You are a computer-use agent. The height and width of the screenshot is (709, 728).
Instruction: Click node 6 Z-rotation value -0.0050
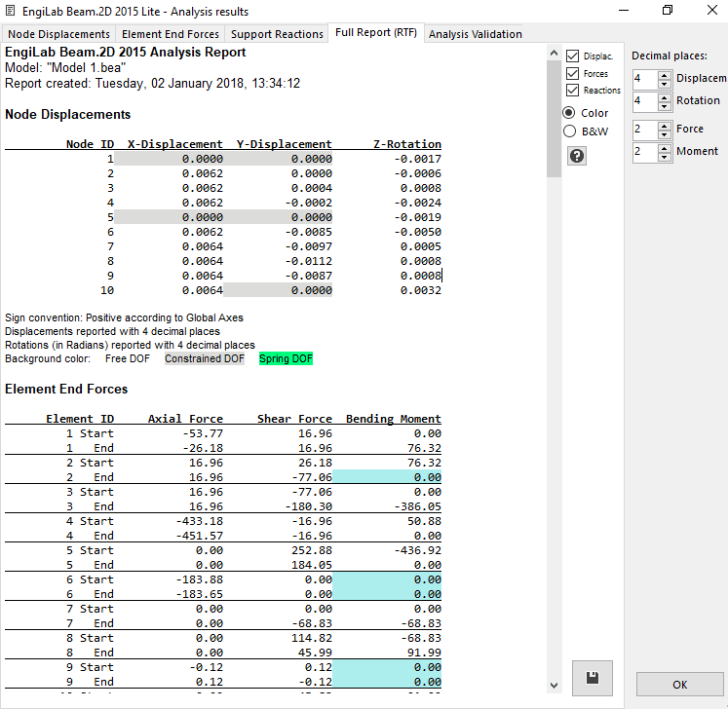coord(418,232)
